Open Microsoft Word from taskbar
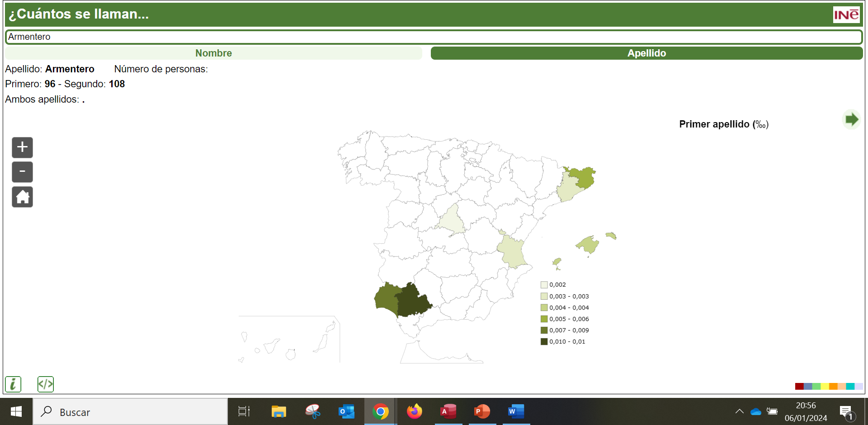868x425 pixels. tap(516, 411)
